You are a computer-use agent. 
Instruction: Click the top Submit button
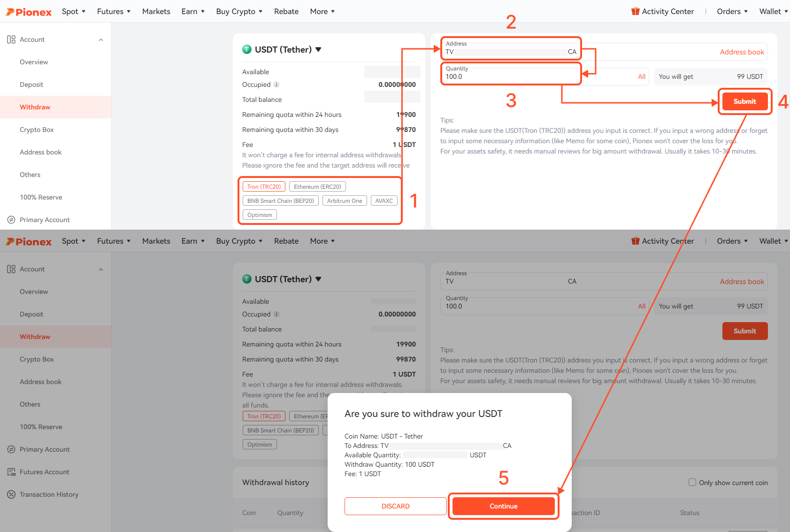[745, 101]
